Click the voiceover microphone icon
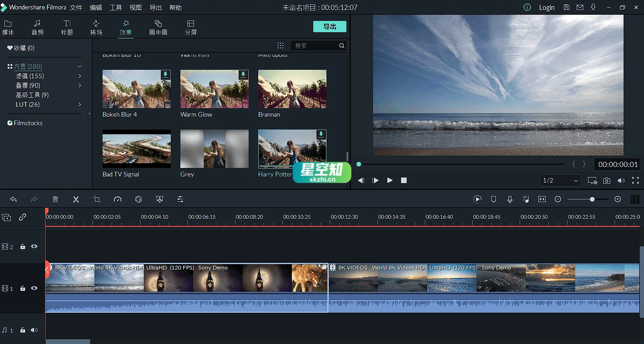 (x=510, y=199)
